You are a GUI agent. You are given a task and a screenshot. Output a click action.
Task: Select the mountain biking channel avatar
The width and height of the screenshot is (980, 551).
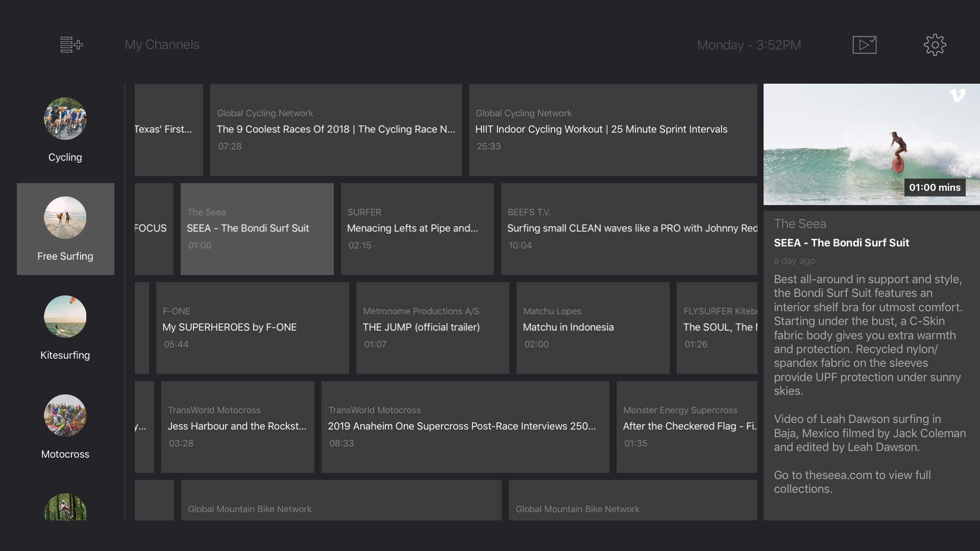click(x=65, y=508)
